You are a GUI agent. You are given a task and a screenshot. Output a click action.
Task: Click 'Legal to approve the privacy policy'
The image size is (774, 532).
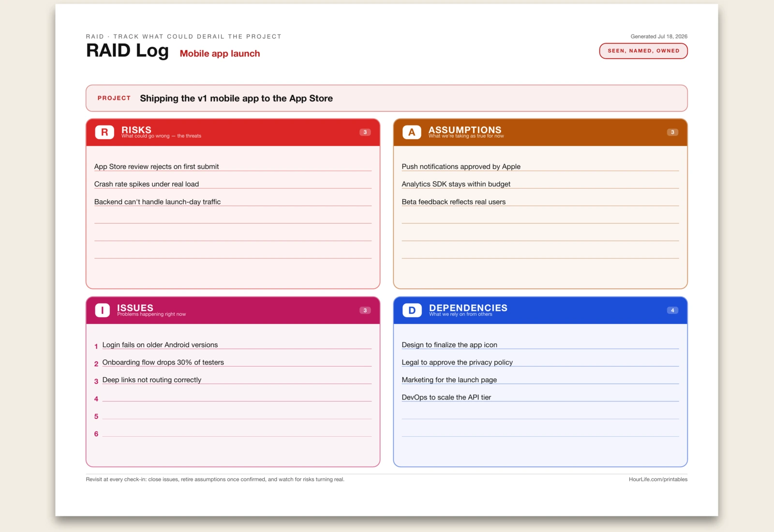tap(457, 362)
